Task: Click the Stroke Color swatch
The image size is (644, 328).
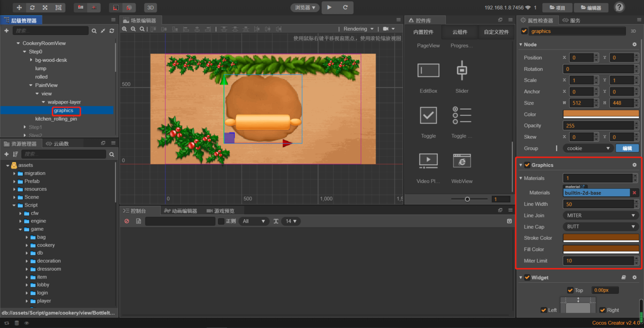Action: [601, 238]
